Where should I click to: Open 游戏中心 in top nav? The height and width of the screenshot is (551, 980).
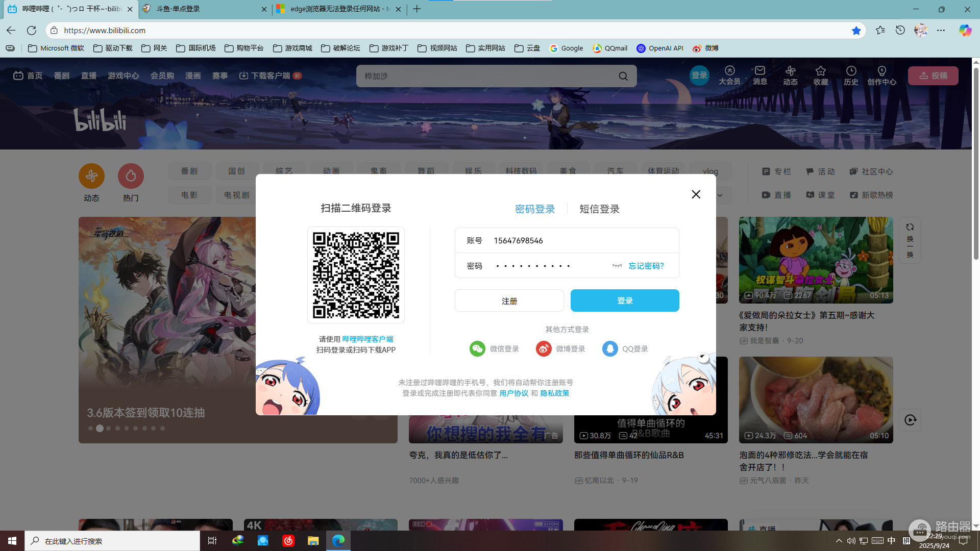point(123,76)
